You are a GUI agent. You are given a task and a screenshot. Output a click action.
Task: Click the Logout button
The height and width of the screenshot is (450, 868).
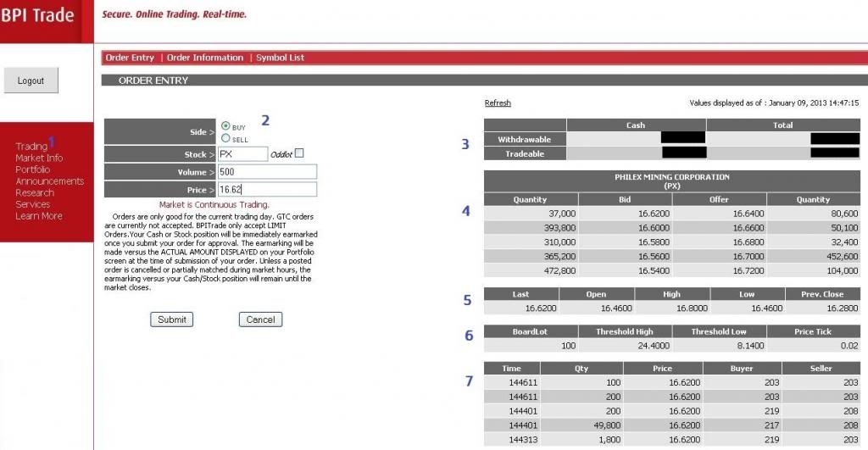pyautogui.click(x=31, y=81)
